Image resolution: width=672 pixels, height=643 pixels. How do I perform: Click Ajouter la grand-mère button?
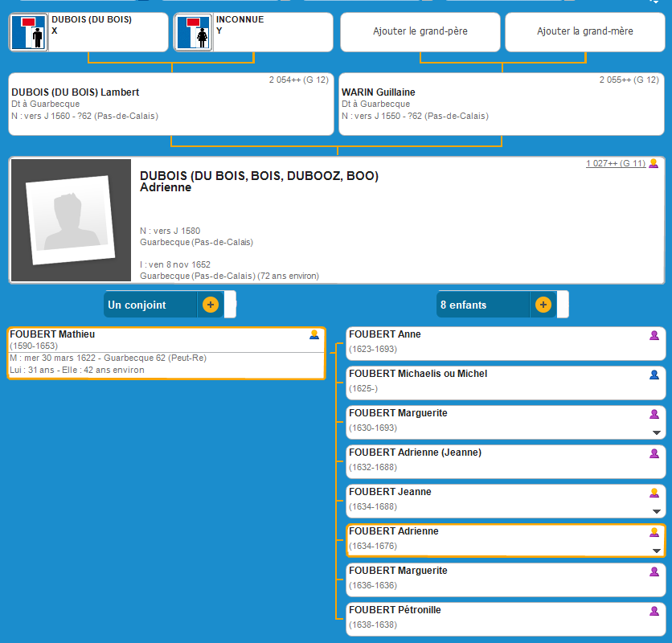click(584, 32)
